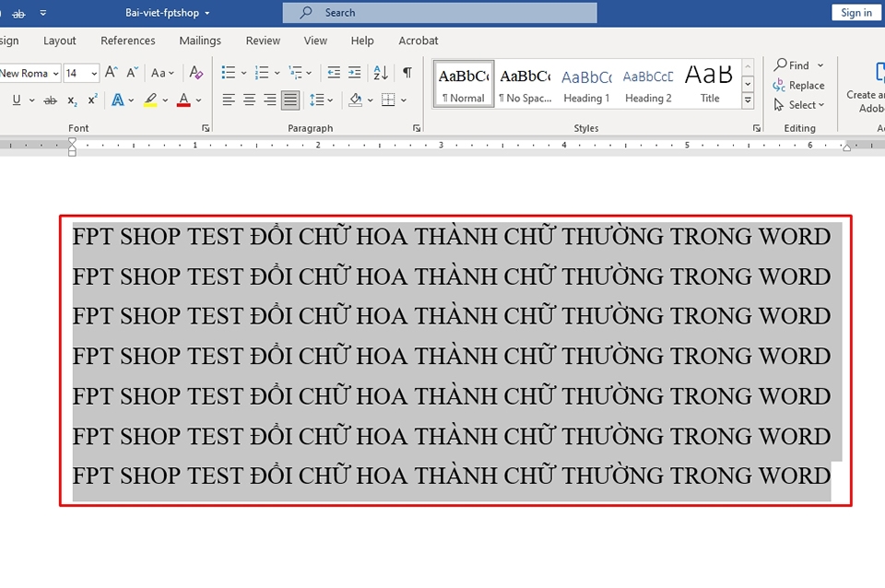Open the Help tab
This screenshot has height=588, width=885.
362,41
